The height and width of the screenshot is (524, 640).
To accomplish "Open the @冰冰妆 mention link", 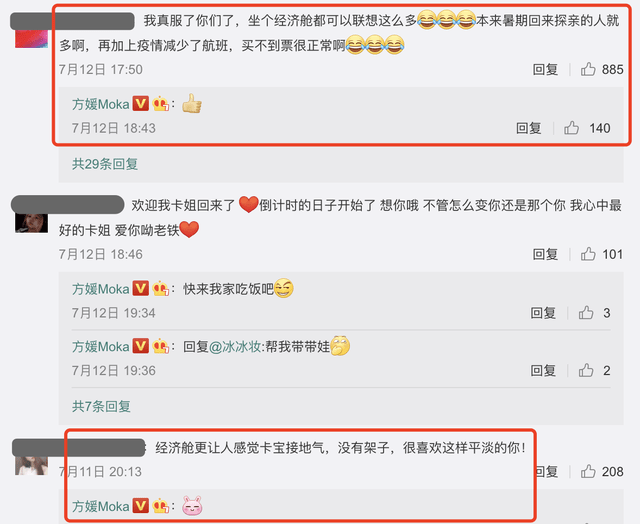I will (236, 347).
